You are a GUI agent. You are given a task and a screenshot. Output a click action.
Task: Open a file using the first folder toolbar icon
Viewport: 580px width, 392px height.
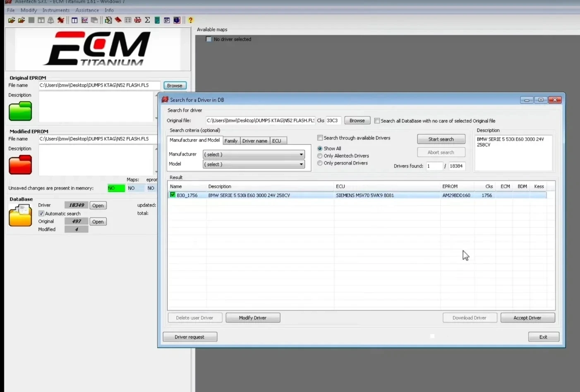point(11,20)
